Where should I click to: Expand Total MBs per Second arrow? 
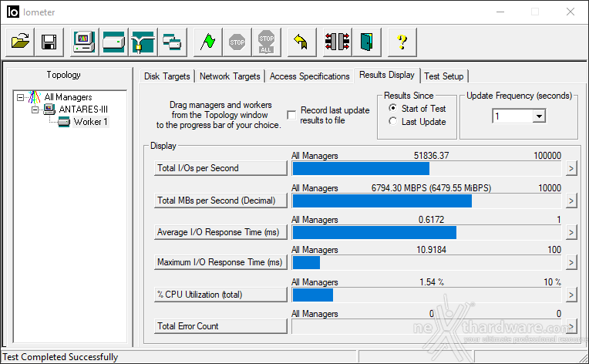tap(571, 201)
